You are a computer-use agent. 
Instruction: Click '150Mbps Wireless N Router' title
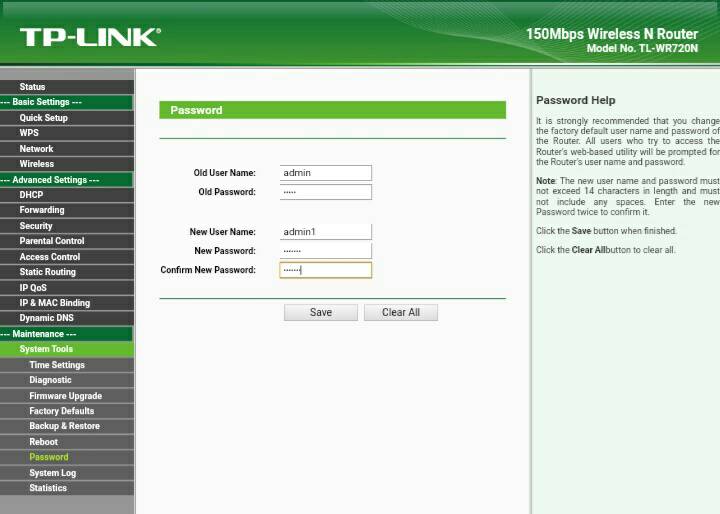pyautogui.click(x=612, y=34)
